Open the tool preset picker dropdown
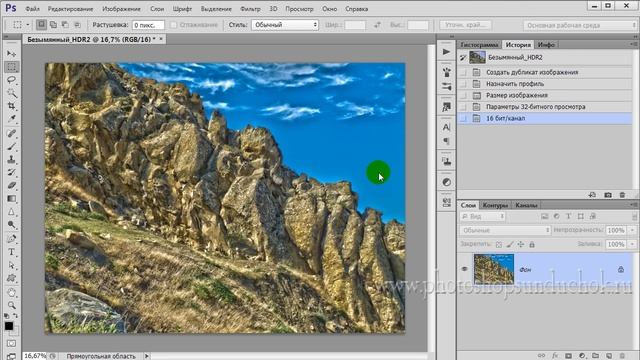640x360 pixels. tap(28, 25)
